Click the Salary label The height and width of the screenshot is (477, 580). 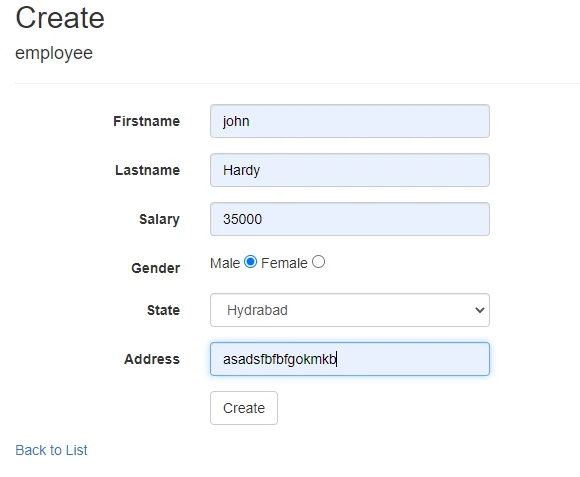tap(159, 219)
